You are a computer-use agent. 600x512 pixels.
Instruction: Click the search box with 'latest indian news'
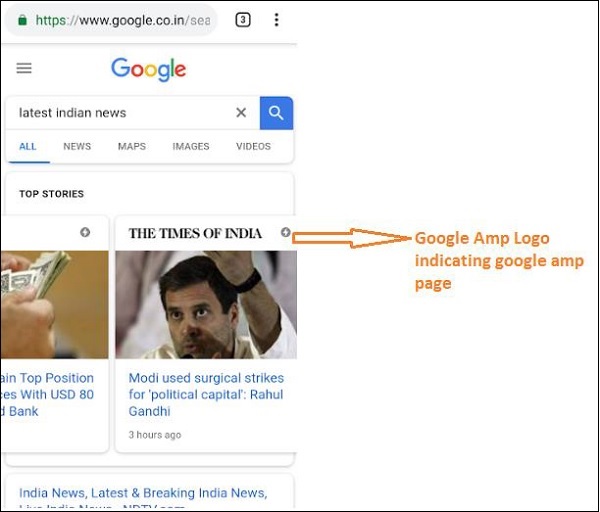[x=120, y=113]
